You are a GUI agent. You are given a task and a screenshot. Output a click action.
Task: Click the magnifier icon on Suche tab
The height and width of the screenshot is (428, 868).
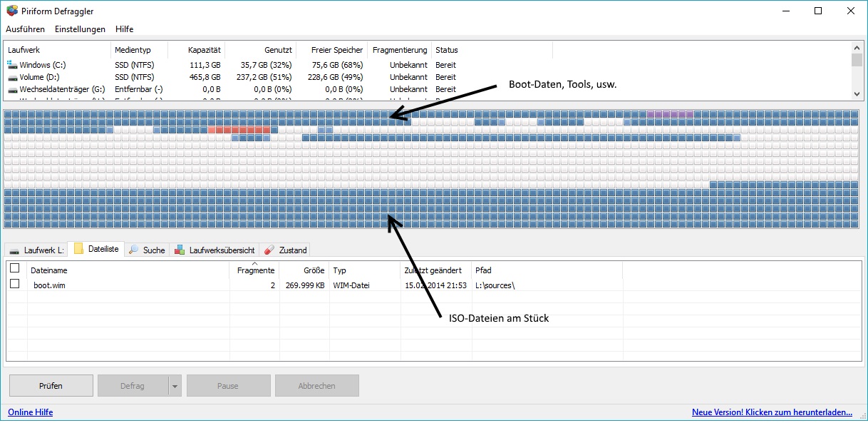pyautogui.click(x=134, y=250)
